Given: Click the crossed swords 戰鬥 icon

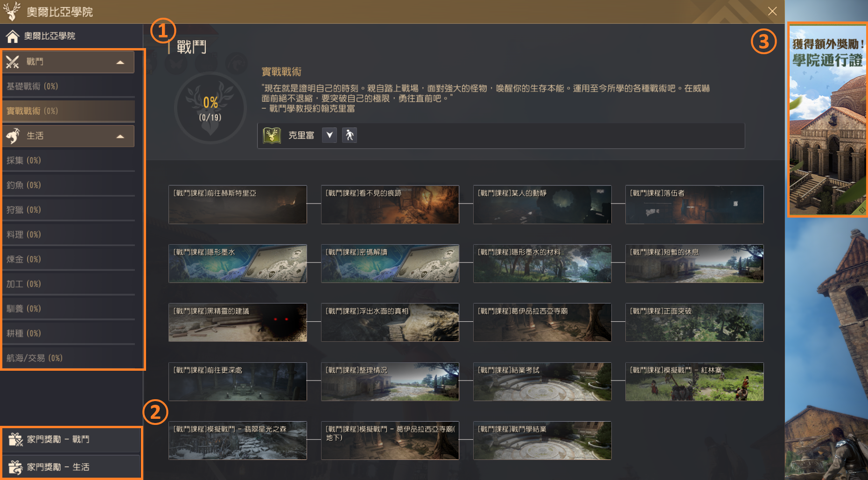Looking at the screenshot, I should [13, 62].
